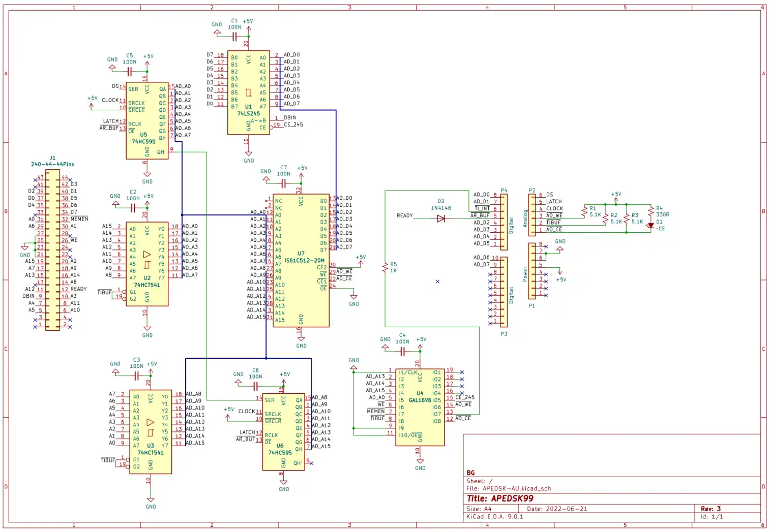Click the U6 74HC595 shift register

[x=283, y=432]
